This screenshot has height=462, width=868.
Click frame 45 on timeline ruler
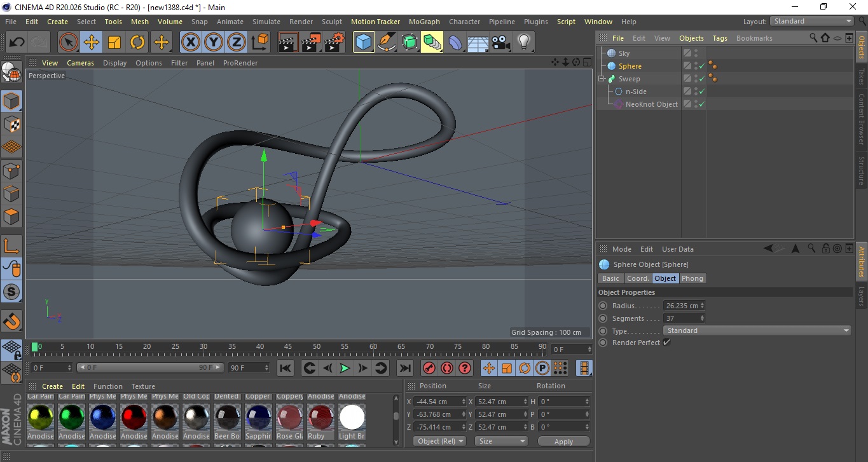tap(288, 347)
